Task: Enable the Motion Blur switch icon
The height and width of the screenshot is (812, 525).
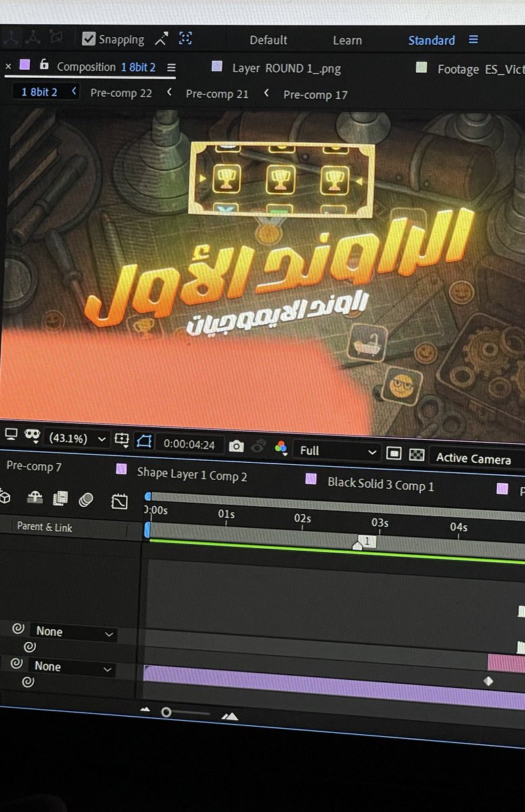Action: tap(86, 500)
